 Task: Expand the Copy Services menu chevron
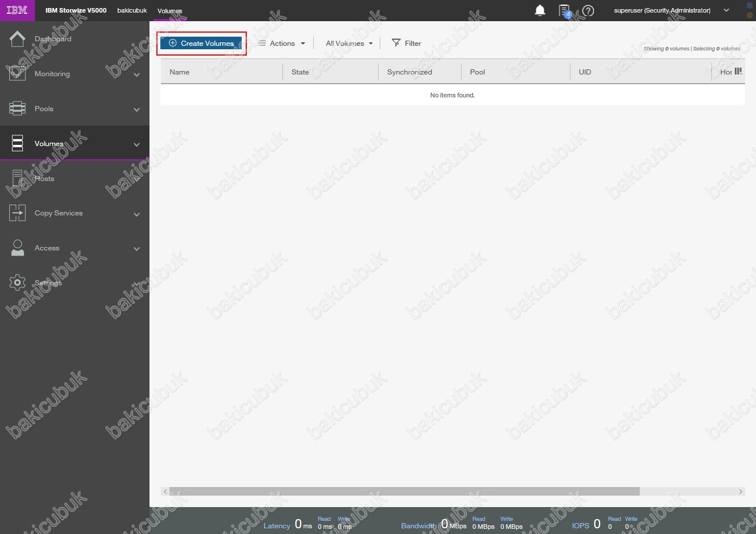click(137, 214)
